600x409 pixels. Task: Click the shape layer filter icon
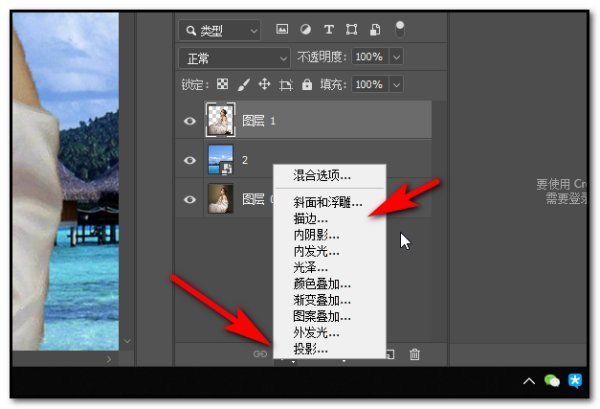(352, 29)
